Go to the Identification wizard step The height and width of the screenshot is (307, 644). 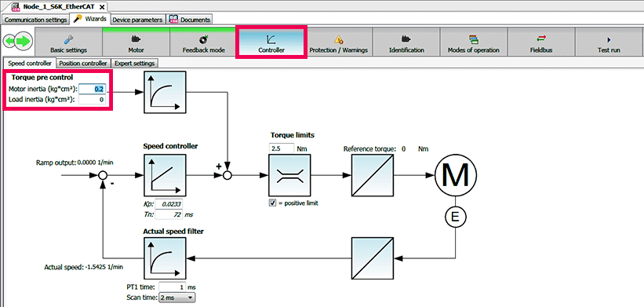406,42
